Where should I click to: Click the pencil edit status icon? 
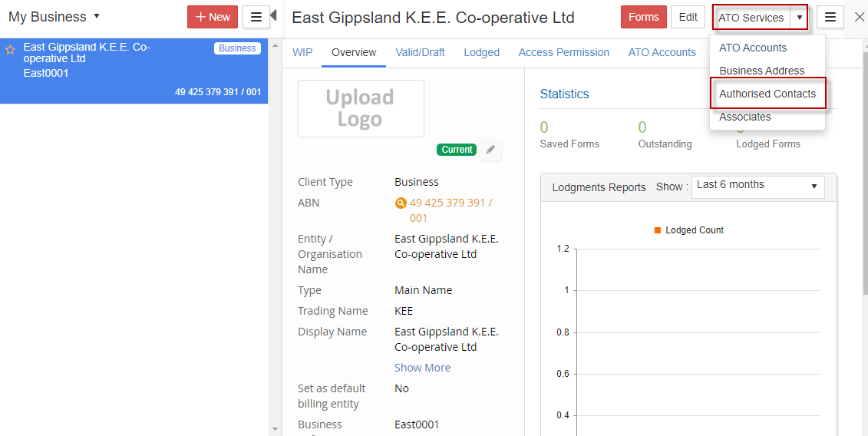pyautogui.click(x=490, y=150)
